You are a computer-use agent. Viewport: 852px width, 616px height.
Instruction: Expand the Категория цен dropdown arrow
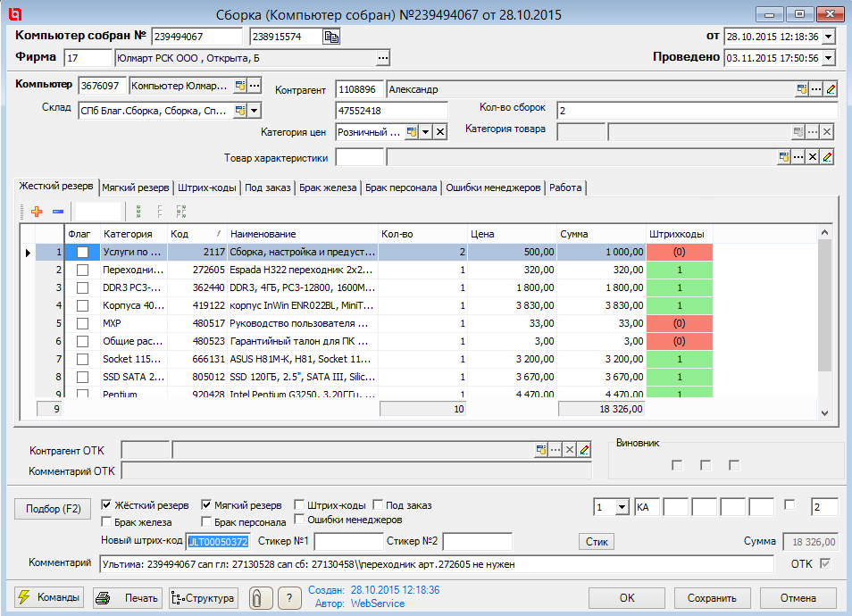coord(426,132)
